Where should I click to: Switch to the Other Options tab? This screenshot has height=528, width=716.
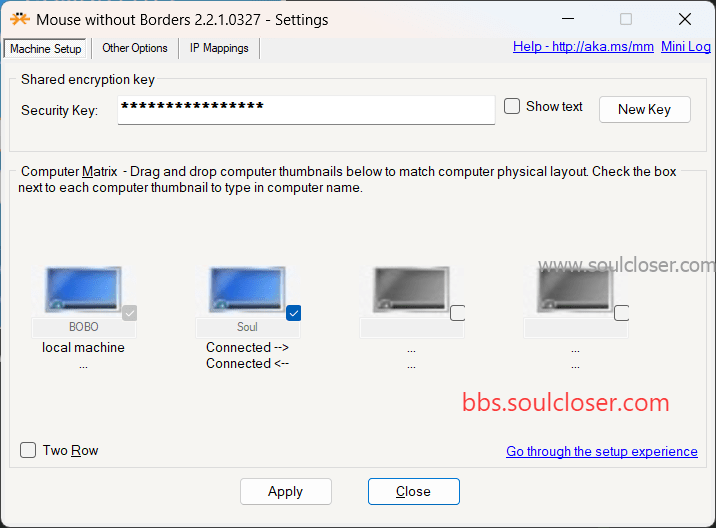[135, 48]
